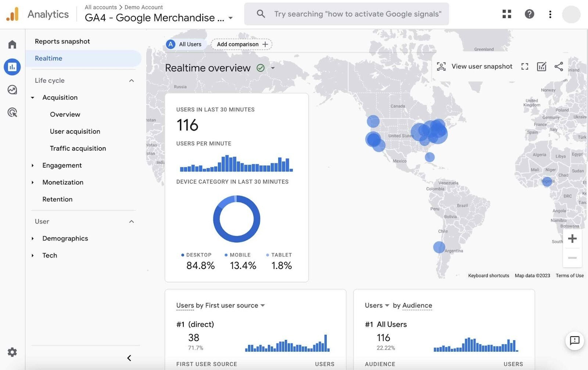Image resolution: width=588 pixels, height=370 pixels.
Task: Open the Help question mark icon
Action: point(529,14)
